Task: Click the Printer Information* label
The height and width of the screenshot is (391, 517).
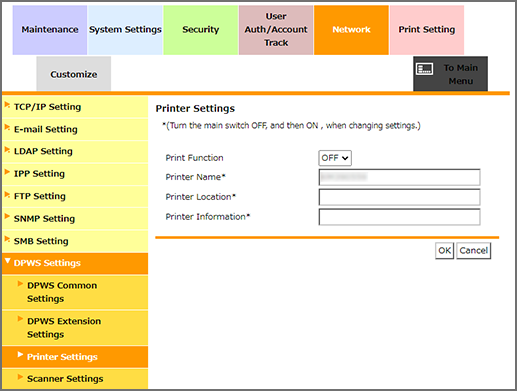Action: pos(208,217)
